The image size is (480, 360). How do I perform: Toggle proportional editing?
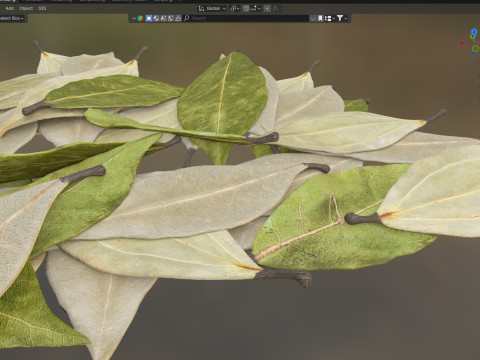coord(267,8)
